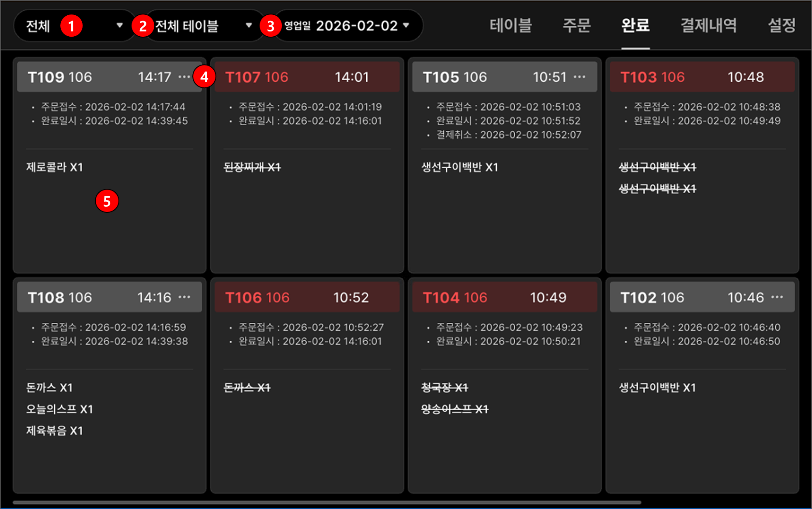Select the 제로콜라 X1 item in T109

tap(55, 167)
